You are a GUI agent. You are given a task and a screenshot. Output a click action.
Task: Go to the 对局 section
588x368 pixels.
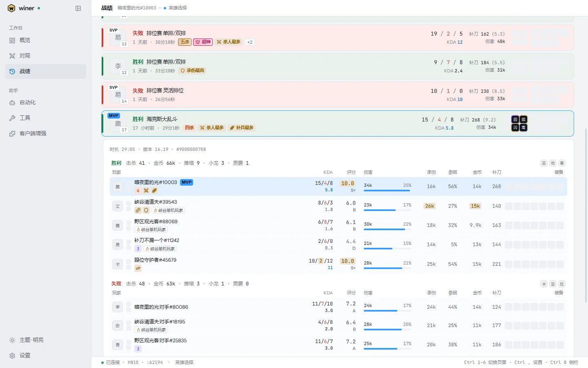46,56
